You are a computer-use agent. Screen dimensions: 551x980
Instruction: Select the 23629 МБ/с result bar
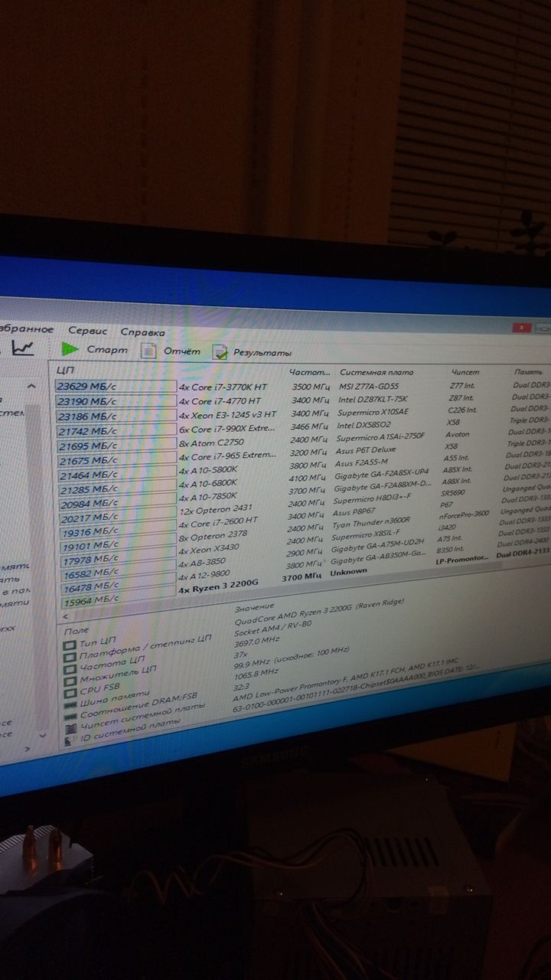click(116, 387)
